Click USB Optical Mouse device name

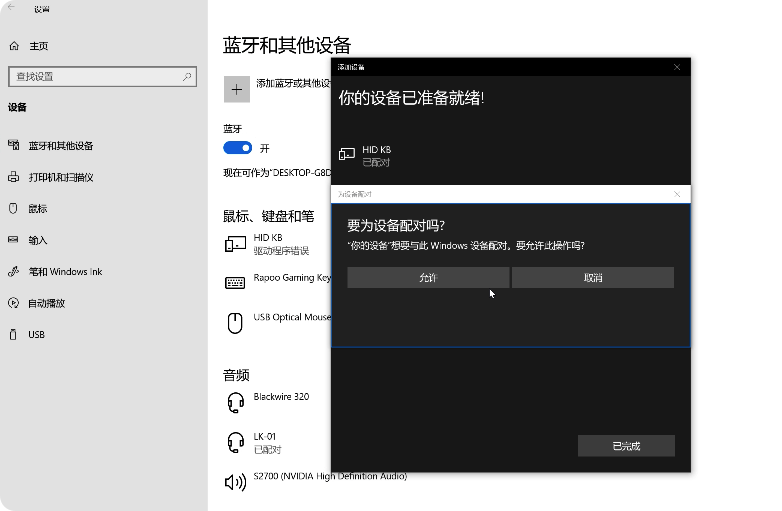(x=292, y=317)
